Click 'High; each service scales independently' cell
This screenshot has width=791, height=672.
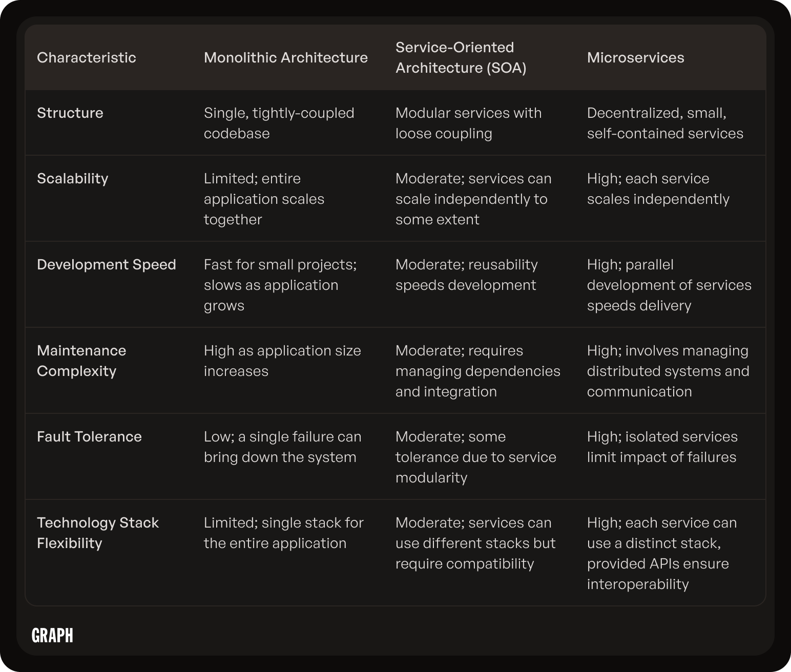coord(658,188)
